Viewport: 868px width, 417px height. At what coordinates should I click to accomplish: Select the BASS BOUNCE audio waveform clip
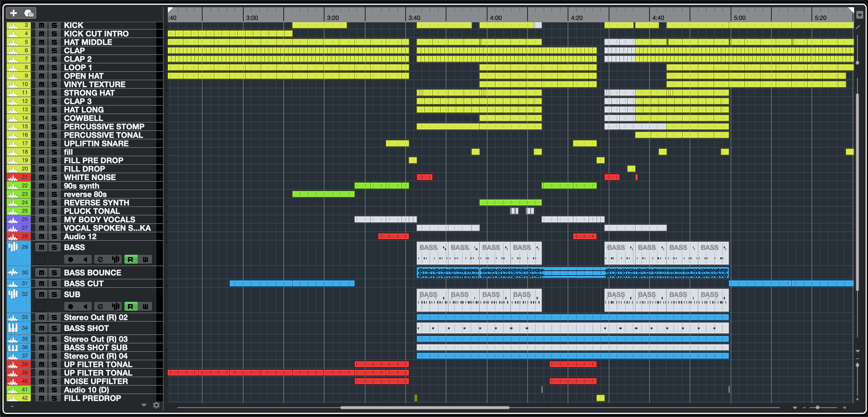[x=573, y=272]
